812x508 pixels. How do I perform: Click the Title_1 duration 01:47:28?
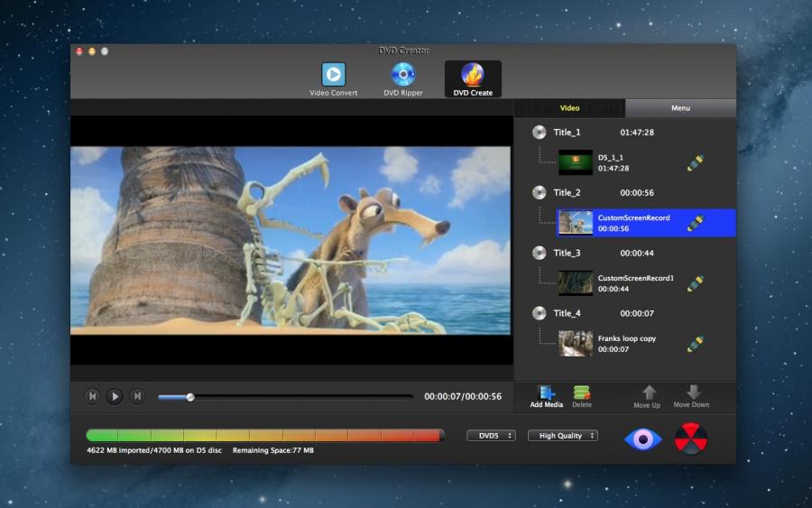(x=637, y=133)
